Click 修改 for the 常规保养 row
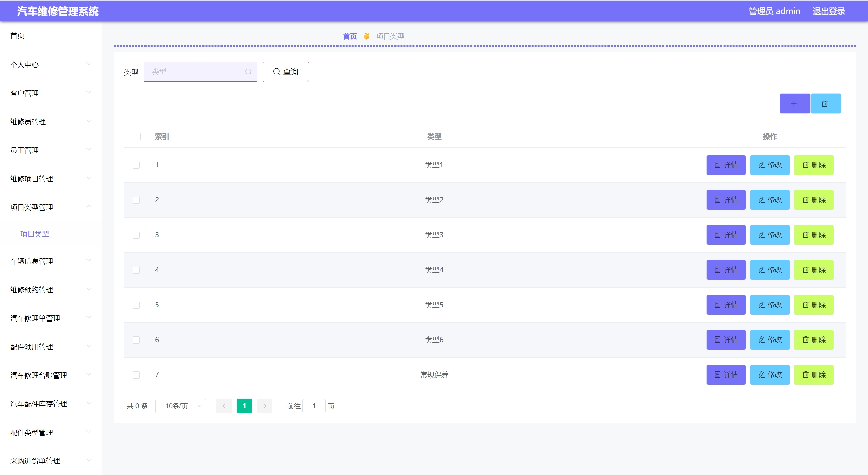This screenshot has height=475, width=868. click(x=769, y=375)
